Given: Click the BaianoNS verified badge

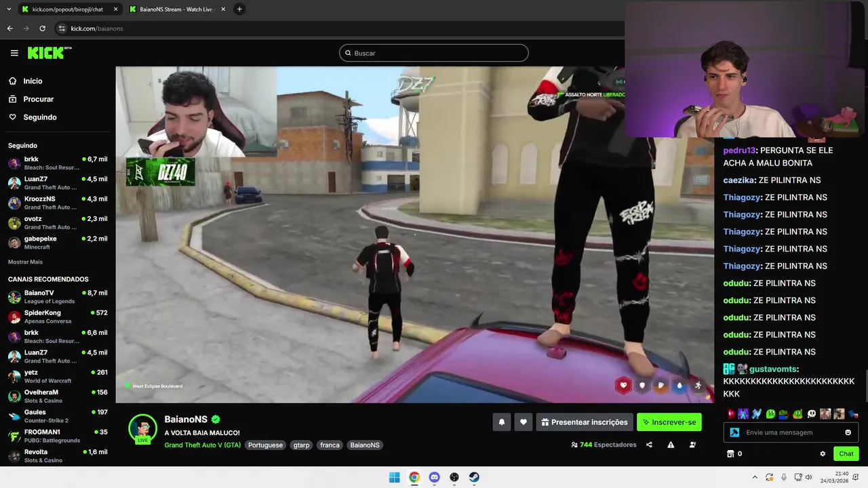Looking at the screenshot, I should [216, 420].
